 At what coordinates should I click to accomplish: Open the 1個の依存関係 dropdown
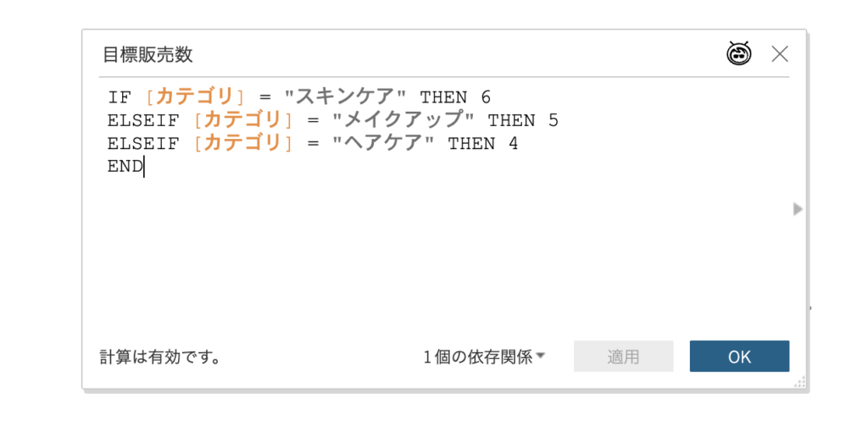[x=484, y=356]
